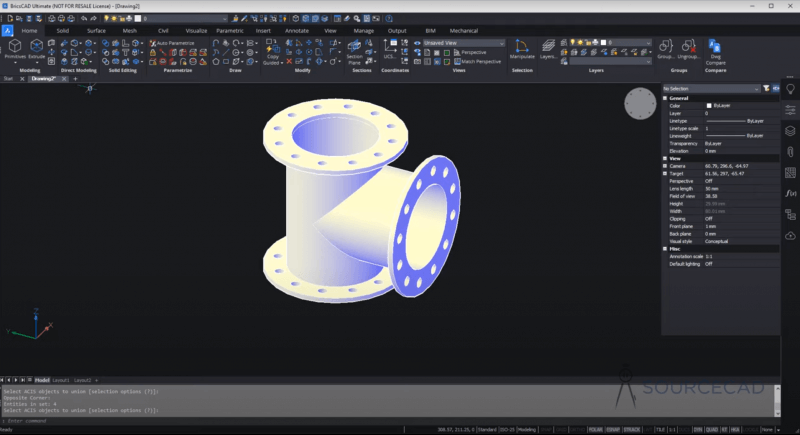Open the Layers panel button

pyautogui.click(x=548, y=49)
